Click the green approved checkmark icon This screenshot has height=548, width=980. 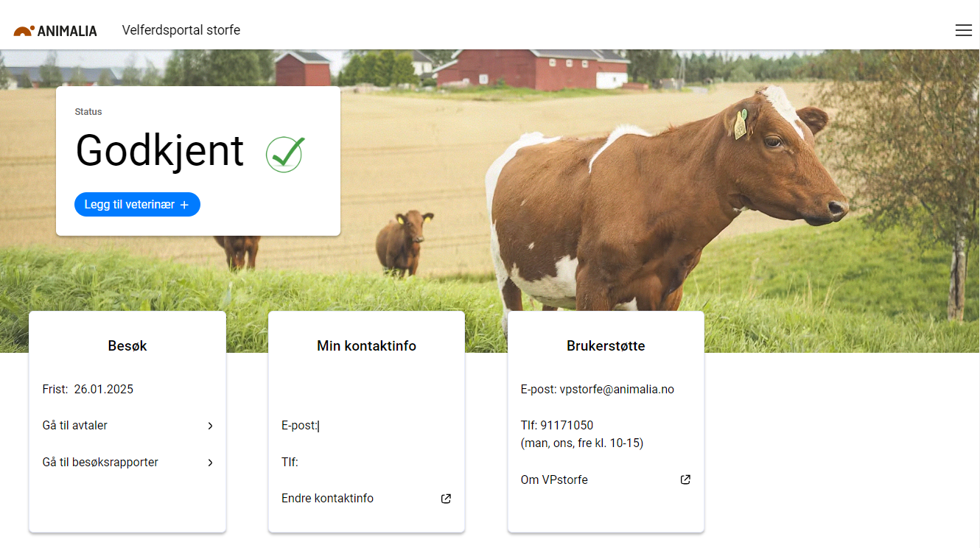click(285, 154)
